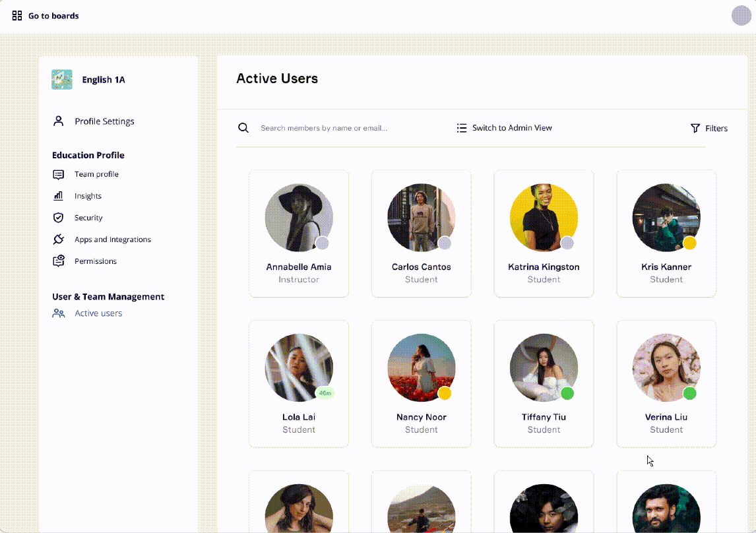Open Kris Kanner's profile photo

[x=666, y=217]
